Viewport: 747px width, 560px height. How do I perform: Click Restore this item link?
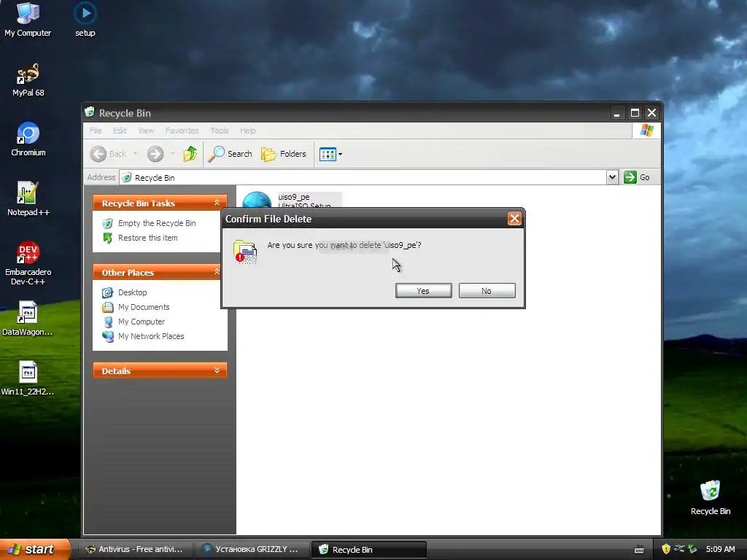coord(147,238)
